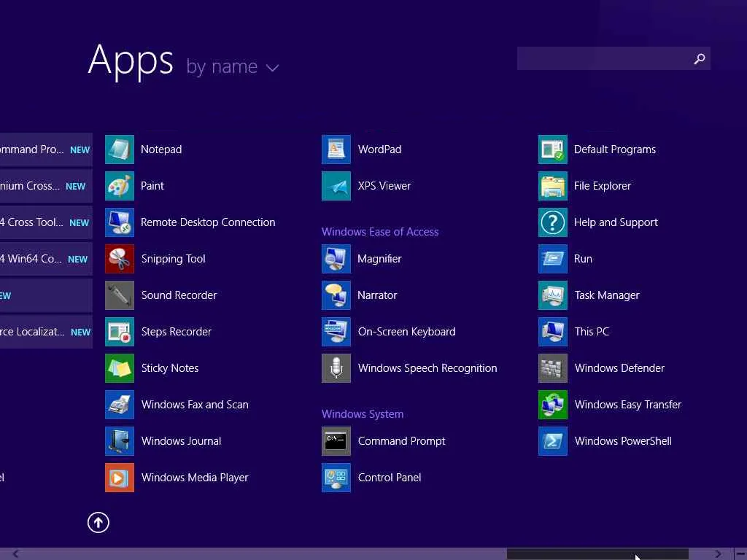Click the sort chevron next to 'by name'

[x=273, y=68]
